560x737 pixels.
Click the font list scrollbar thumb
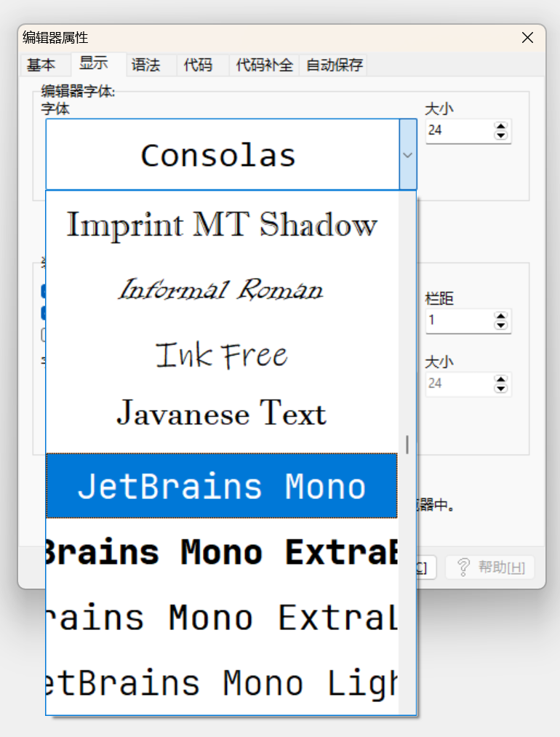pos(407,445)
